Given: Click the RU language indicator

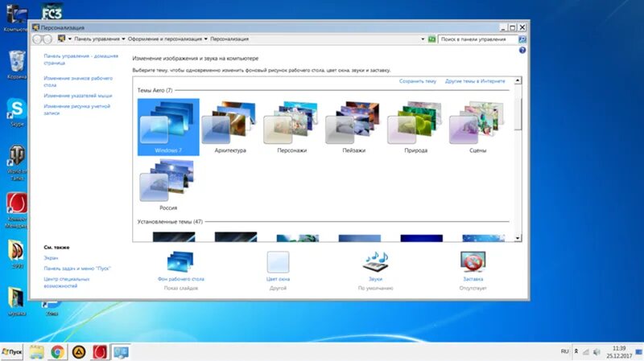Looking at the screenshot, I should [565, 351].
